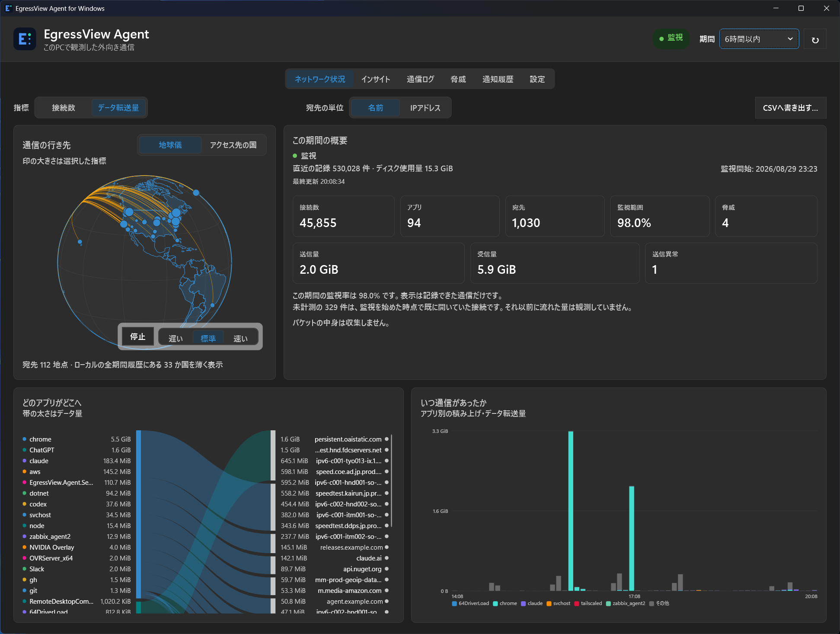
Task: Click the CSVへ書き出す button
Action: click(790, 108)
